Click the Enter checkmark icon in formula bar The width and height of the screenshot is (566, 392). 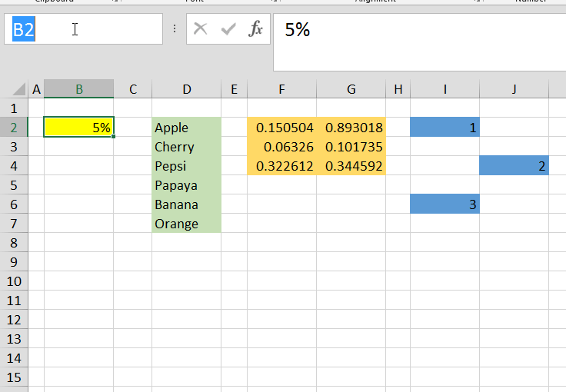pos(228,29)
